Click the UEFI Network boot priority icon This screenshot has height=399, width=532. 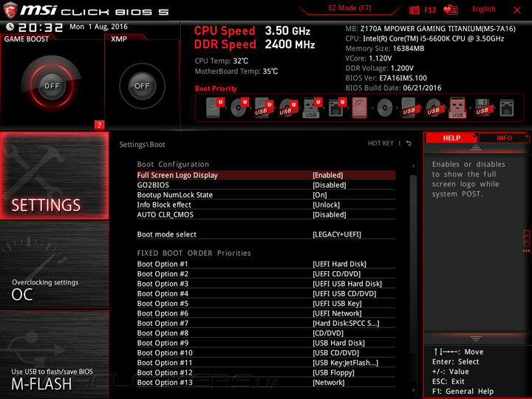tap(337, 108)
